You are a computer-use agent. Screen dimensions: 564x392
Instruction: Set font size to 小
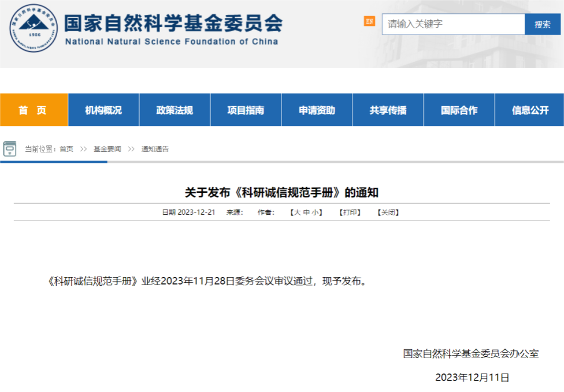point(315,212)
